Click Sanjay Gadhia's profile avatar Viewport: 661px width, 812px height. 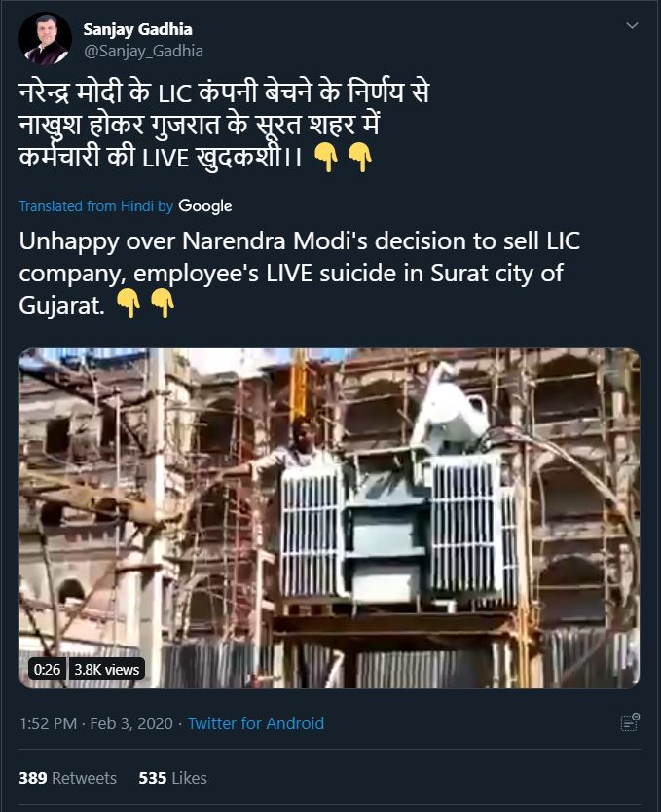pyautogui.click(x=45, y=39)
